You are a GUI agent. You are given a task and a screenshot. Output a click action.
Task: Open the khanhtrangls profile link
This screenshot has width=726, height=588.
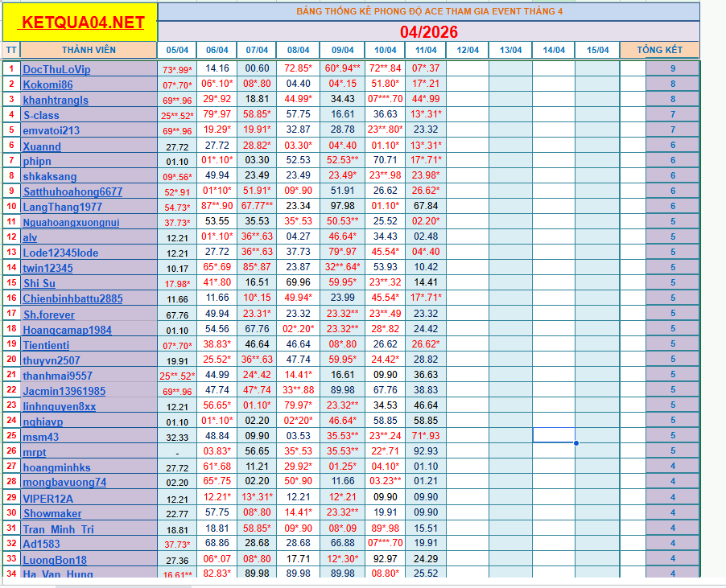[x=56, y=100]
